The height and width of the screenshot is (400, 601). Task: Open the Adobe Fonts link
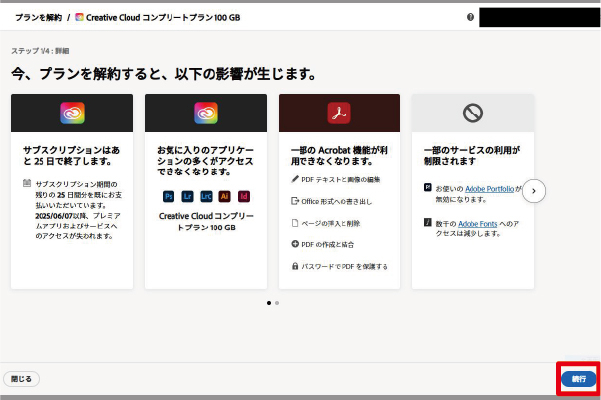(478, 224)
